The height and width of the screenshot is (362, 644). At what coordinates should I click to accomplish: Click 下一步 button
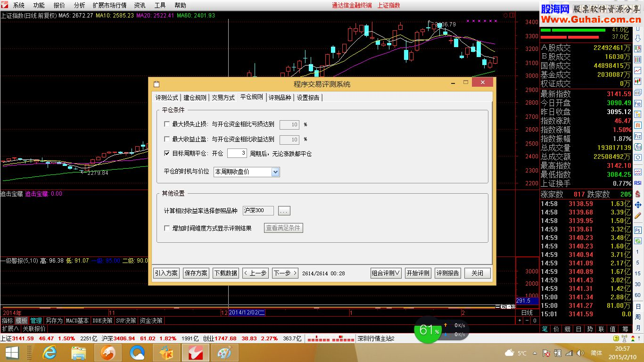click(285, 273)
